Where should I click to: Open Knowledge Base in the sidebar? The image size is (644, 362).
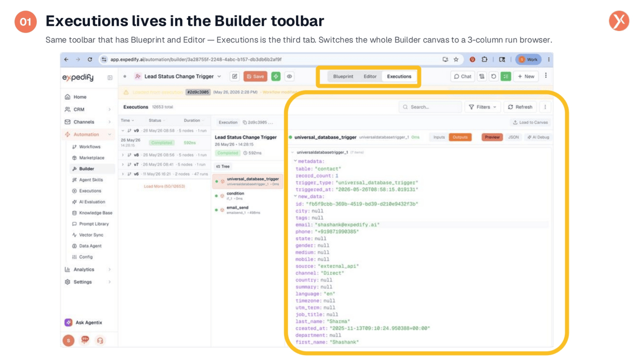95,213
